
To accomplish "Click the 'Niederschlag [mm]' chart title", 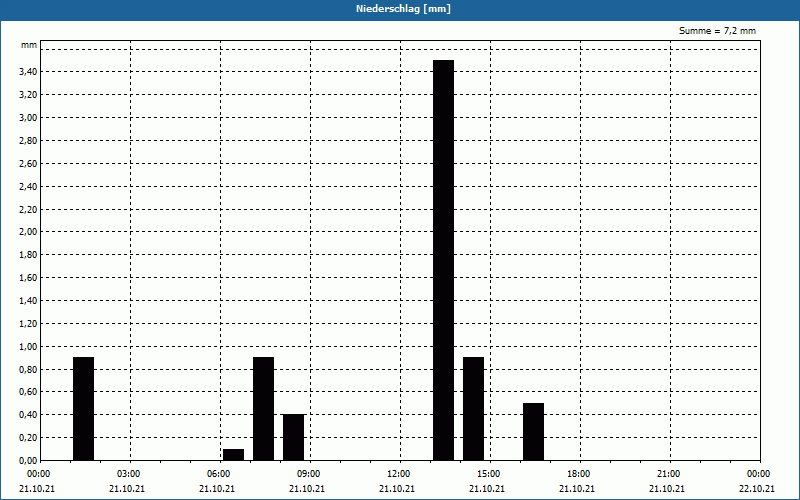I will (x=403, y=9).
